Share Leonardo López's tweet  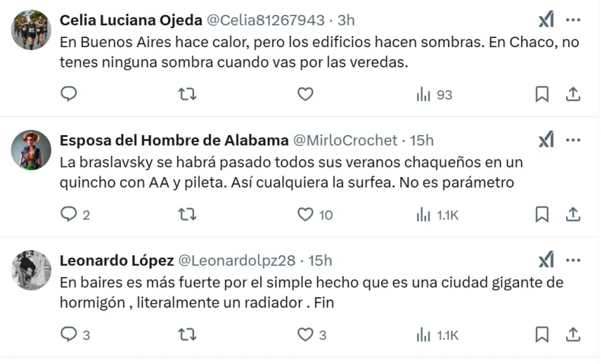tap(574, 334)
